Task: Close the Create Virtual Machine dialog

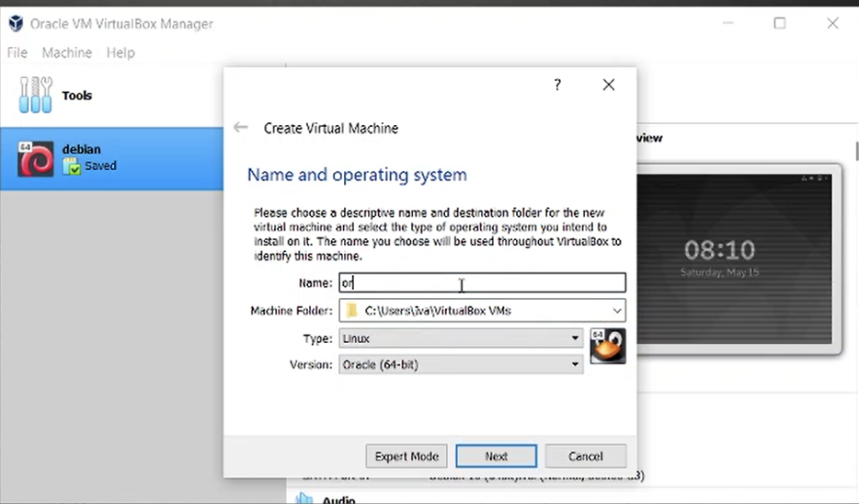Action: [608, 85]
